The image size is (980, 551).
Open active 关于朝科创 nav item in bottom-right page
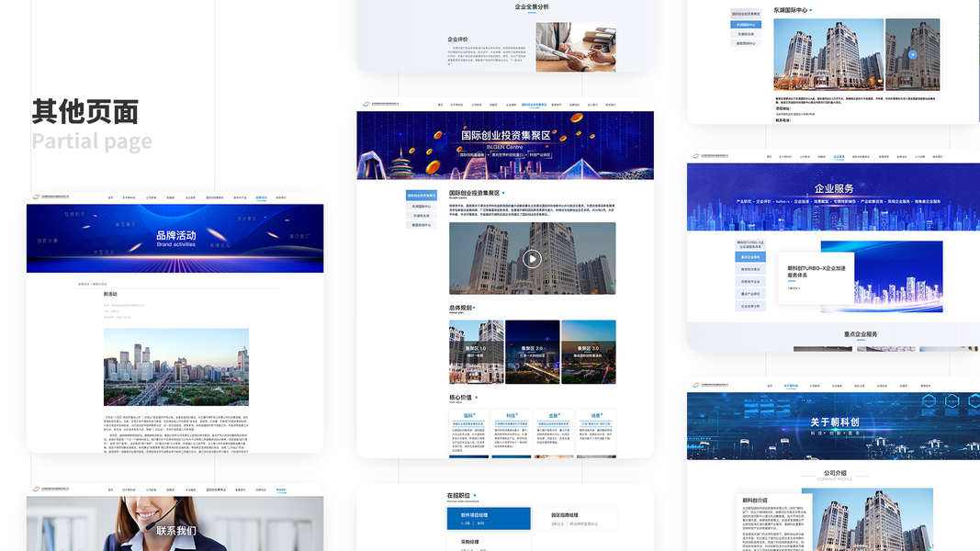[791, 386]
